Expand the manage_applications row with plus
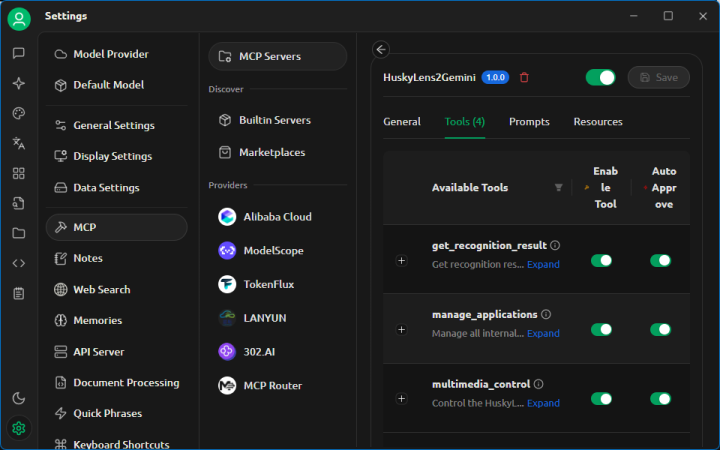Screen dimensions: 720x450 pos(402,329)
